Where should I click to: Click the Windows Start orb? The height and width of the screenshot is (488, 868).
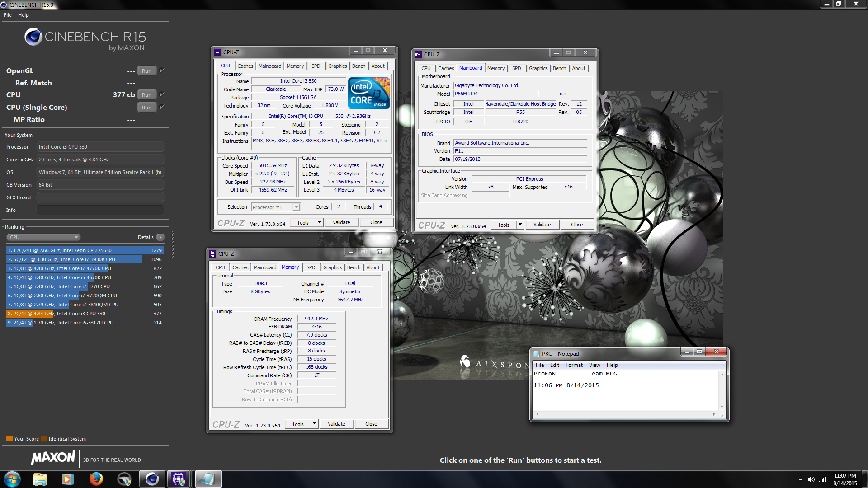tap(12, 479)
